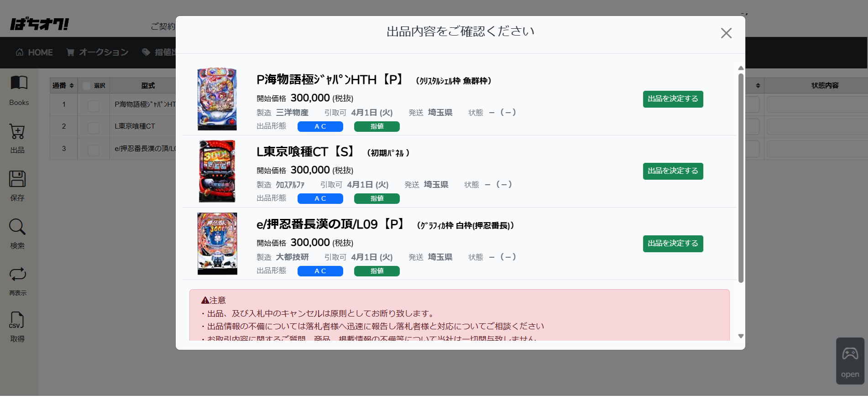The height and width of the screenshot is (400, 868).
Task: Open the 指値 tag menu item
Action: tap(158, 52)
